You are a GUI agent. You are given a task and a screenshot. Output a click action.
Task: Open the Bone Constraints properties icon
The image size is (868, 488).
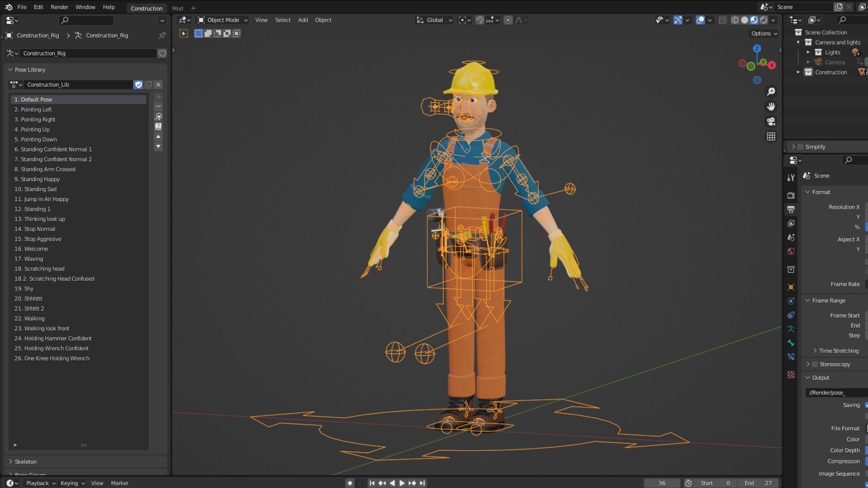pos(791,357)
